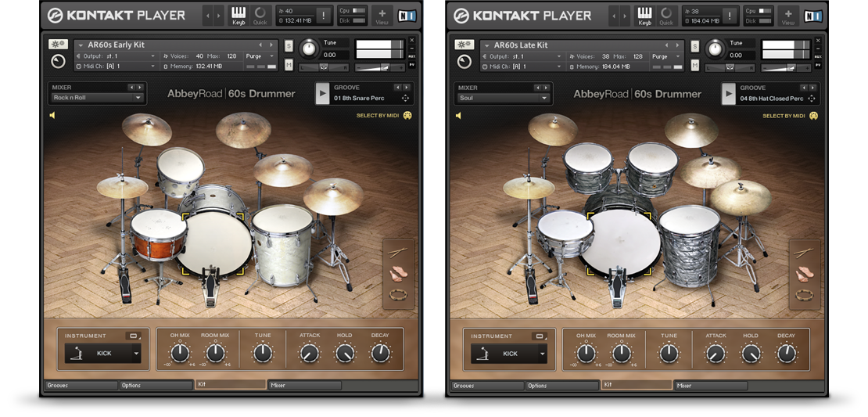Toggle PV button in Early Kit instrument header
The image size is (868, 417).
[412, 65]
